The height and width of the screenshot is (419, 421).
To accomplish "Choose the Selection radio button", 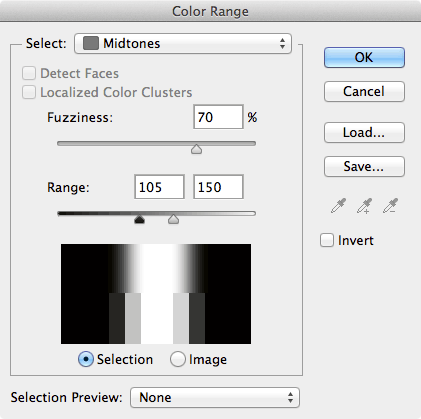I will pyautogui.click(x=86, y=359).
